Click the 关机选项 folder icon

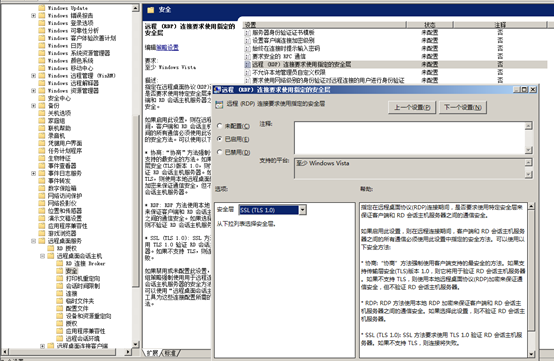coord(42,113)
